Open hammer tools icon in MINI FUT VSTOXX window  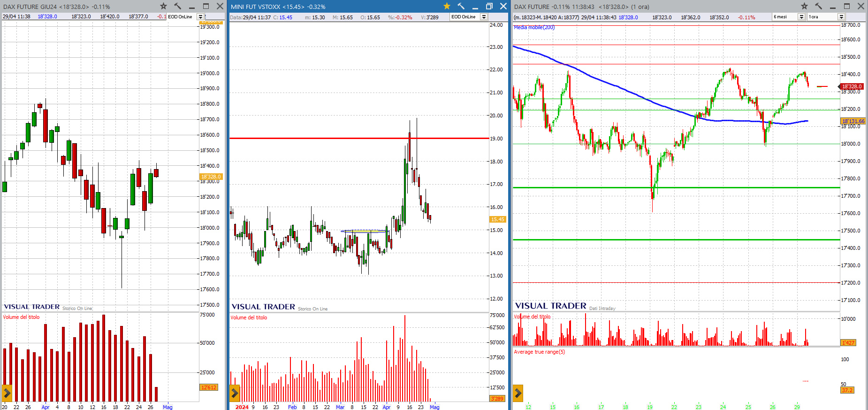[x=461, y=6]
